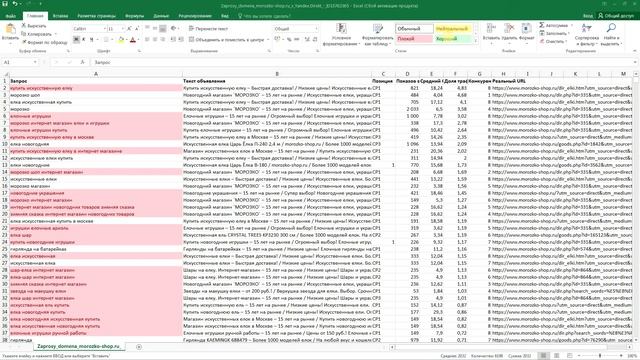Click the Format Painter (Формат по образцу) button
This screenshot has width=640, height=360.
44,42
